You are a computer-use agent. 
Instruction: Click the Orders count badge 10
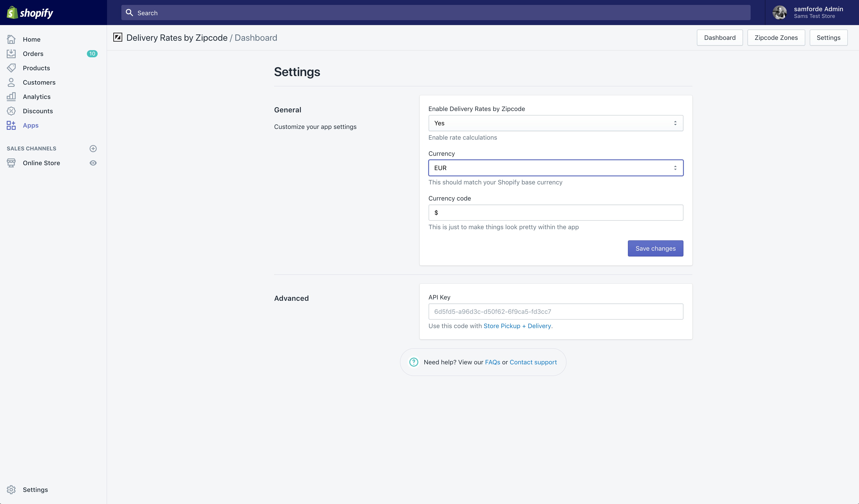92,53
